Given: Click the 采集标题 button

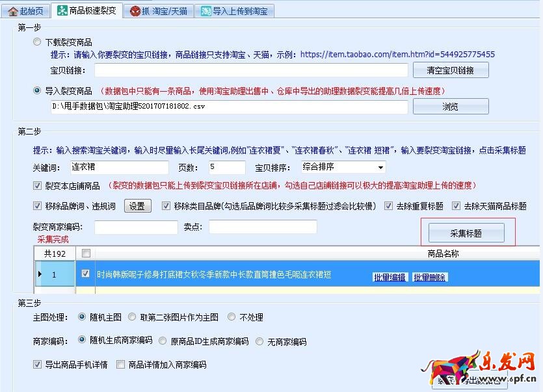Looking at the screenshot, I should click(x=466, y=233).
